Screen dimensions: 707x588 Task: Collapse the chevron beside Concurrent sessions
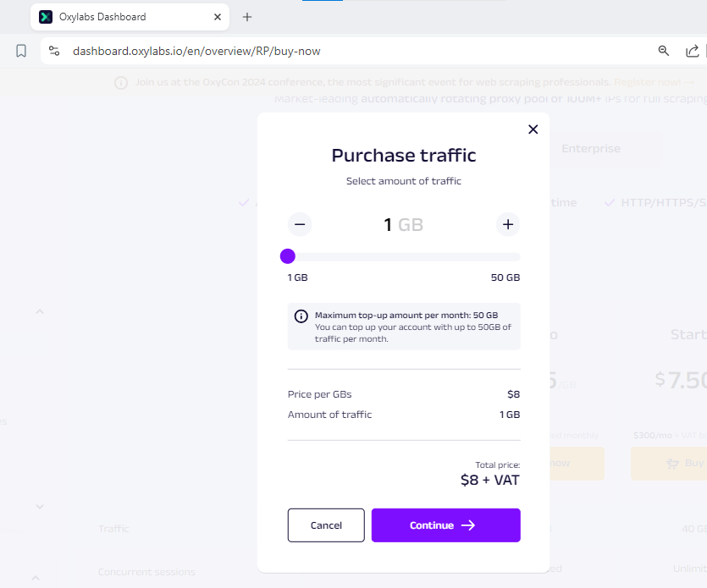[x=36, y=578]
